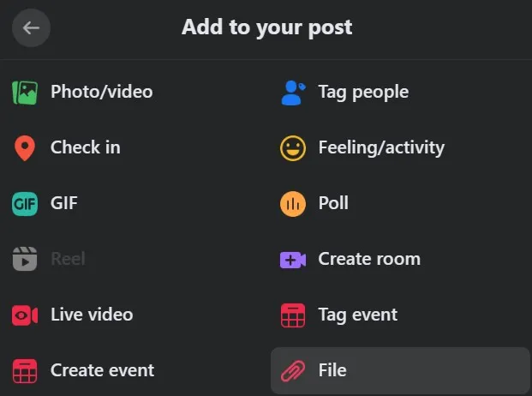Image resolution: width=532 pixels, height=396 pixels.
Task: Select the Photo/video option
Action: point(101,92)
